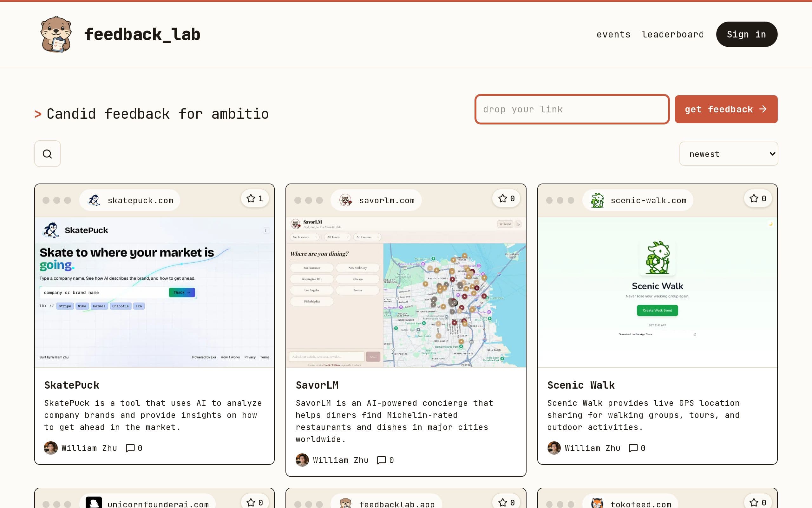Star the skatepuck.com project
Screen dimensions: 812x508
coord(255,198)
